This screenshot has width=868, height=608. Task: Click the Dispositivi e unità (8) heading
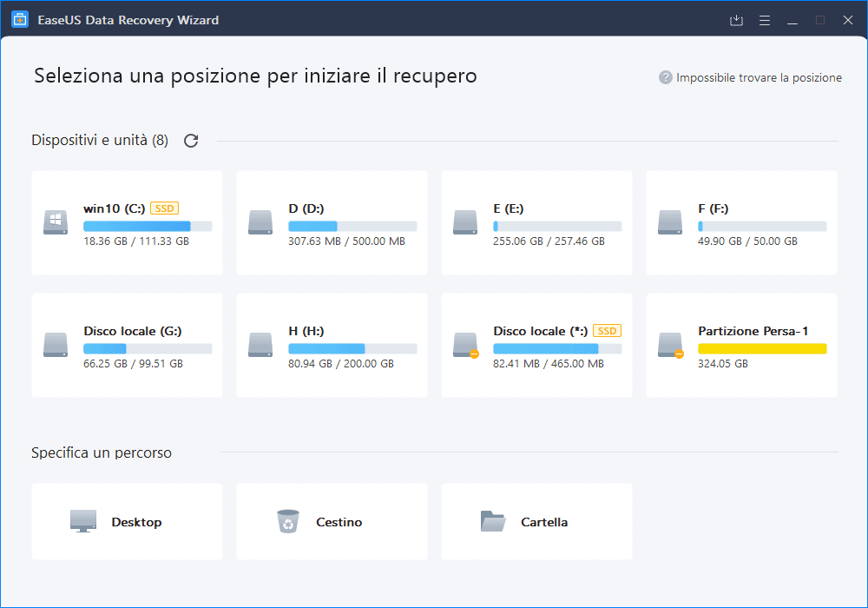[100, 140]
